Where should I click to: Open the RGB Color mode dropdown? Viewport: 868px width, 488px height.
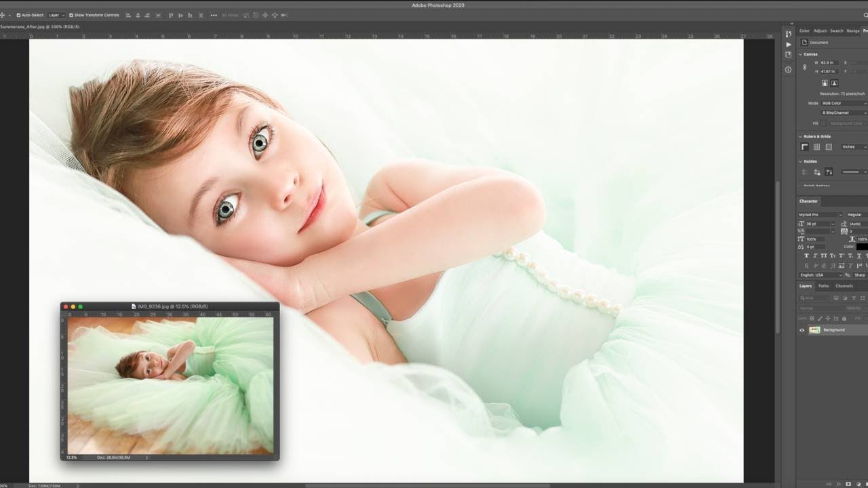[844, 103]
